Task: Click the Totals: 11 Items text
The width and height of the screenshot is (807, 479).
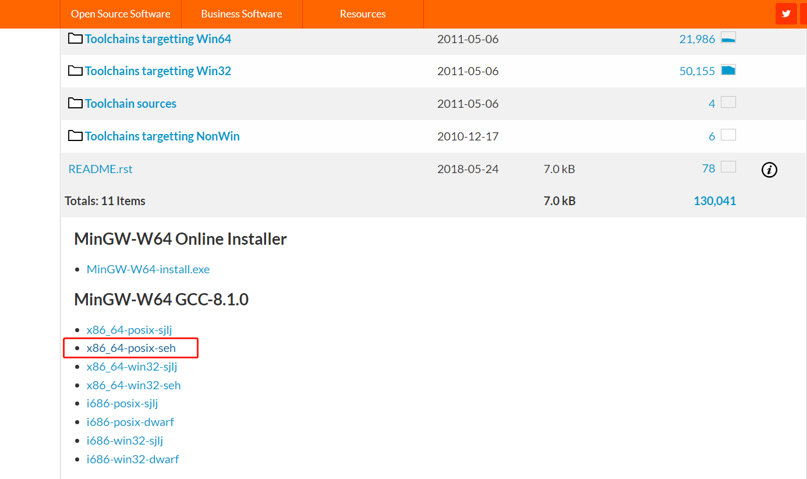Action: coord(105,201)
